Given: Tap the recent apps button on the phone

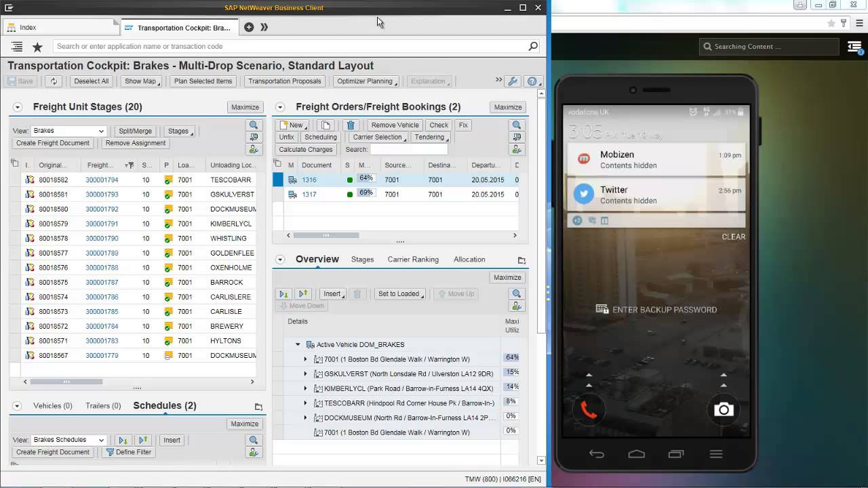Looking at the screenshot, I should 676,454.
